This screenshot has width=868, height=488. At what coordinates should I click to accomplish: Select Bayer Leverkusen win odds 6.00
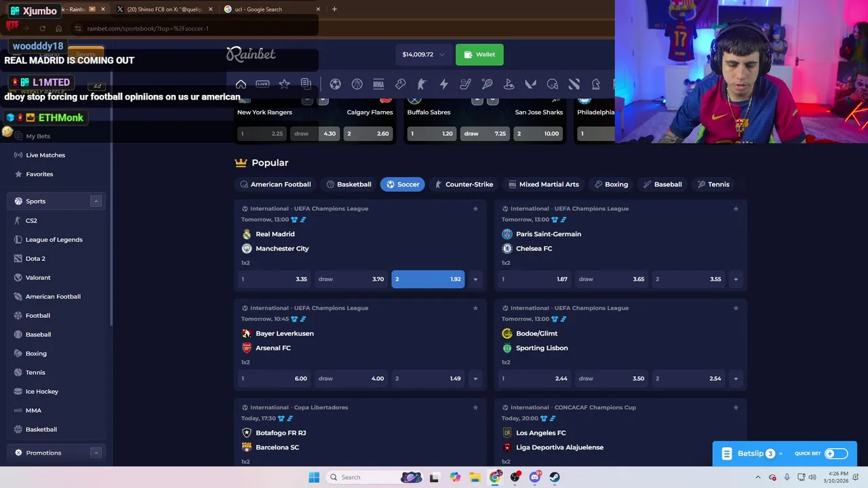pyautogui.click(x=274, y=379)
